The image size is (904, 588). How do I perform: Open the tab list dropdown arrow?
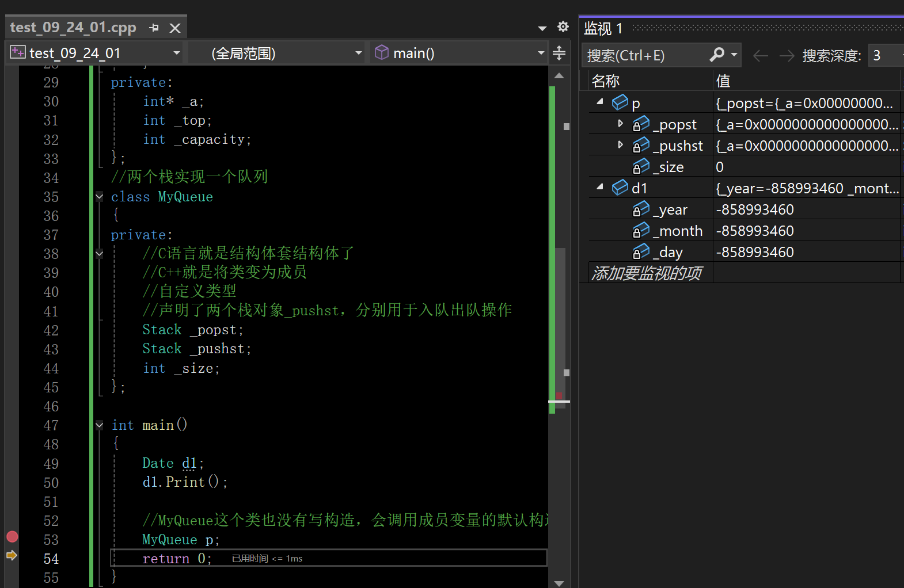pos(542,28)
